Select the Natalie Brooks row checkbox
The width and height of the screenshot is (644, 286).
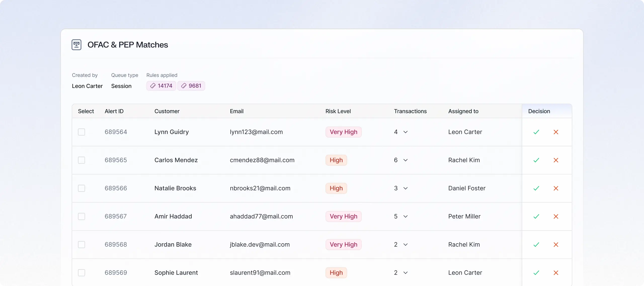tap(82, 188)
